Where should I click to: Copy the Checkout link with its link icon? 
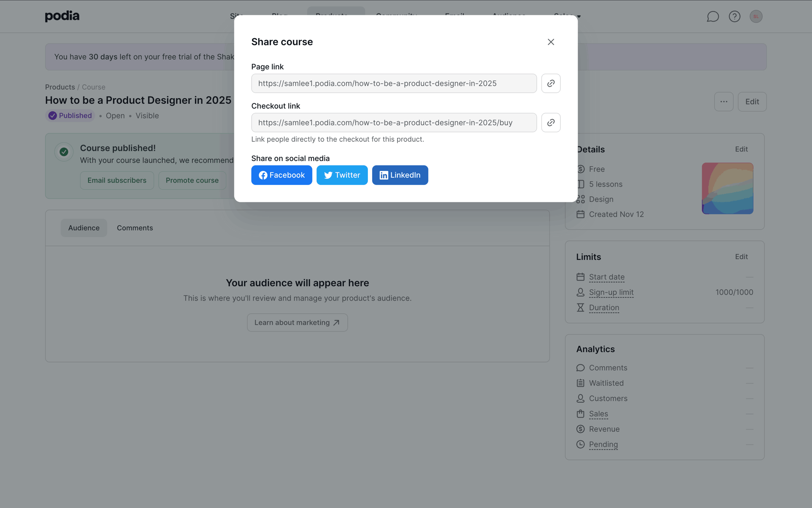[x=551, y=122]
